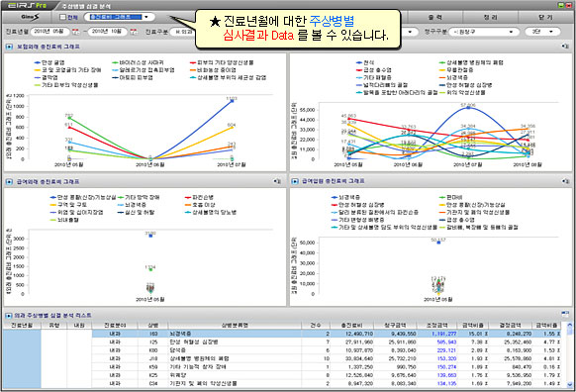The height and width of the screenshot is (392, 576).
Task: Click the 보험외래 총진료비 그래프 panel header icon
Action: pos(9,47)
